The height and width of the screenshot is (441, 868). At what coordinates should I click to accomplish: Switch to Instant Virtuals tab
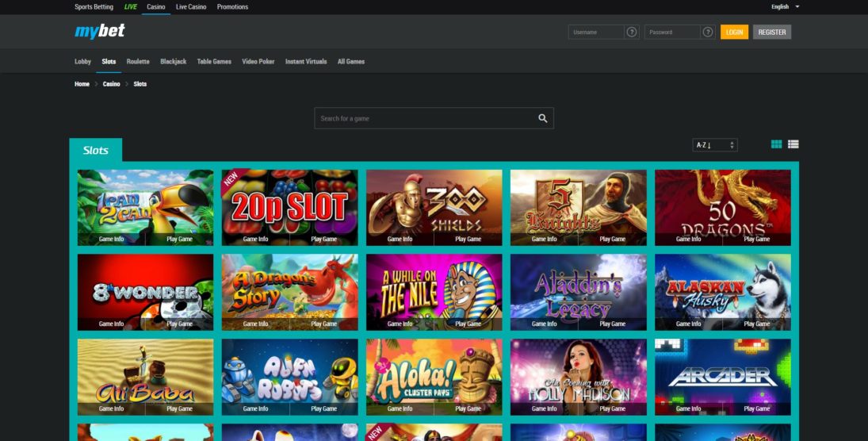click(x=306, y=62)
